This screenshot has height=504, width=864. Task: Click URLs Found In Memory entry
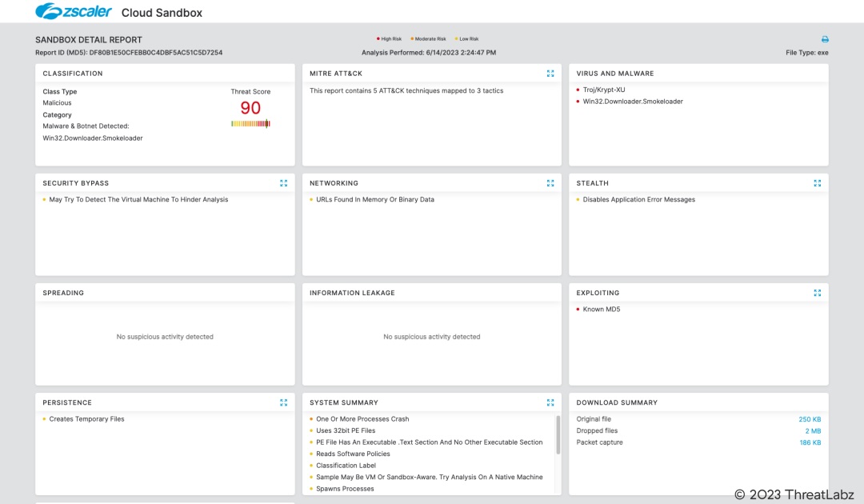pyautogui.click(x=374, y=200)
